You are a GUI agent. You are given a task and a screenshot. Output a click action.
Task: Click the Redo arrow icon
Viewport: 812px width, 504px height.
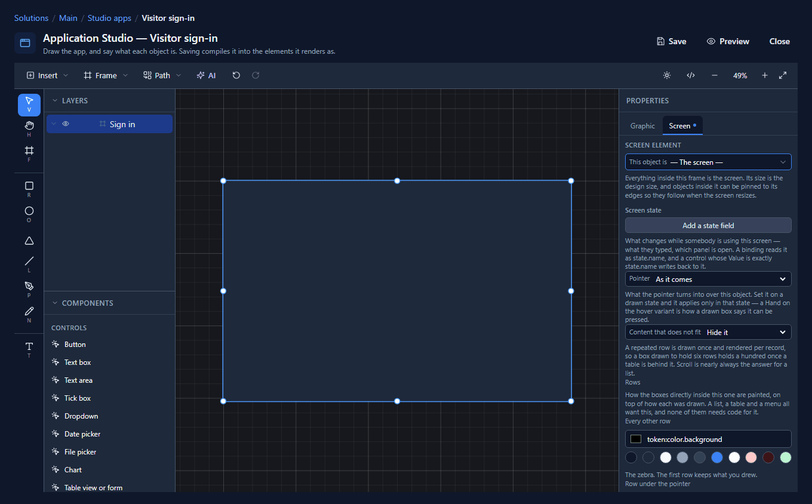pos(256,75)
